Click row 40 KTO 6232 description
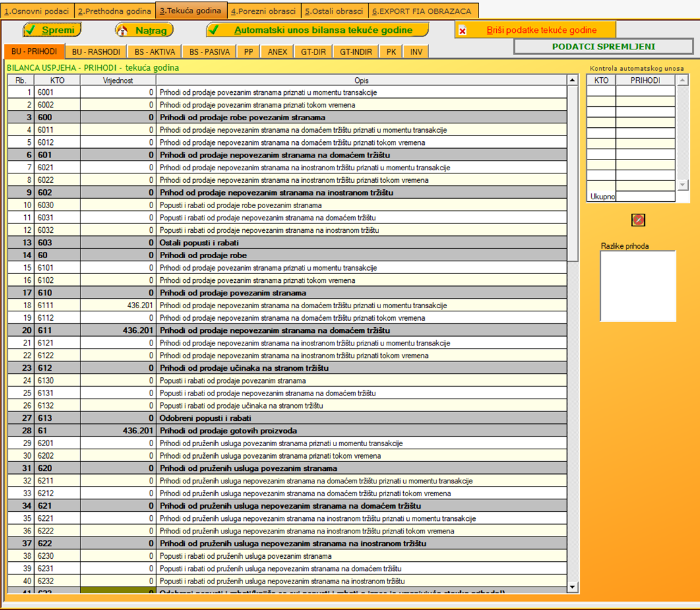The image size is (700, 610). tap(361, 581)
